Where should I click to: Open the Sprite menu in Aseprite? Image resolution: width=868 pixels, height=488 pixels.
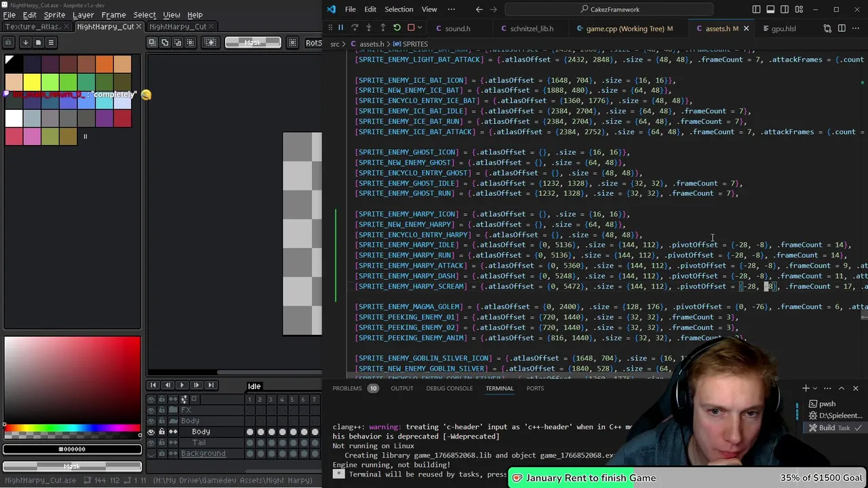[x=54, y=15]
